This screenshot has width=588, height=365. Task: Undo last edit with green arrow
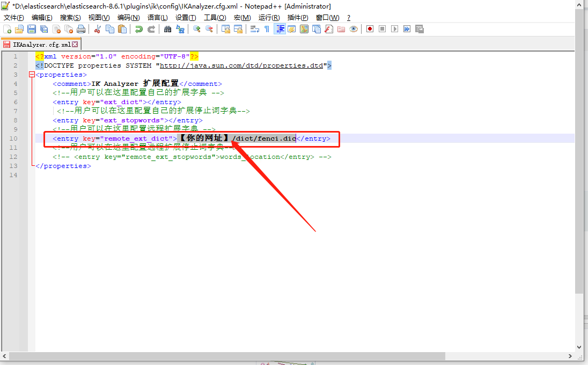tap(139, 30)
